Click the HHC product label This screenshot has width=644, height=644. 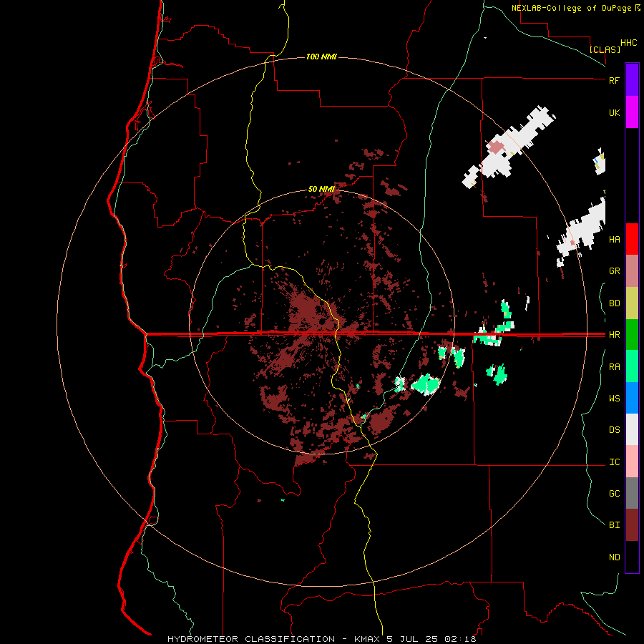point(628,43)
